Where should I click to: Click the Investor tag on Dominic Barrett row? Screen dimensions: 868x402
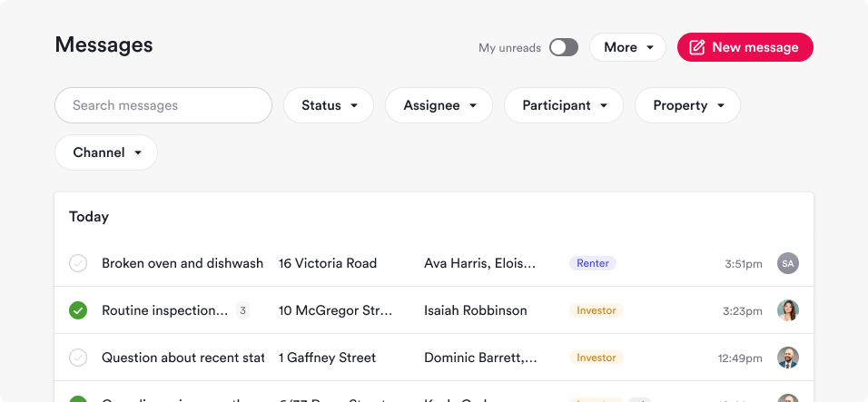pyautogui.click(x=597, y=358)
